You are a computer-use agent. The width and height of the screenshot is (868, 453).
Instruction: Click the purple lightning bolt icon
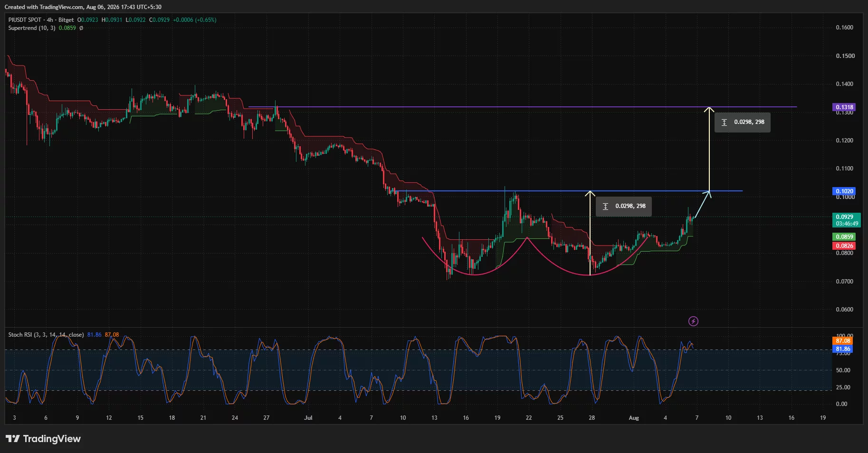pos(693,321)
